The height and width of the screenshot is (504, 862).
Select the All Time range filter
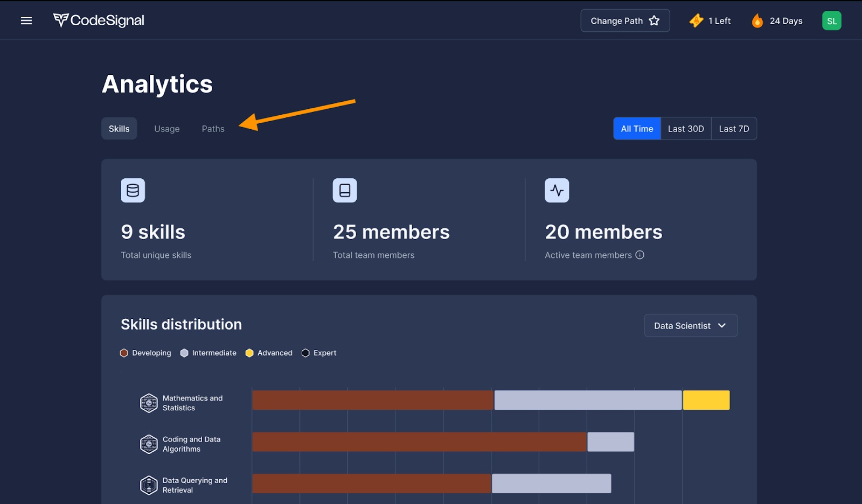point(637,129)
